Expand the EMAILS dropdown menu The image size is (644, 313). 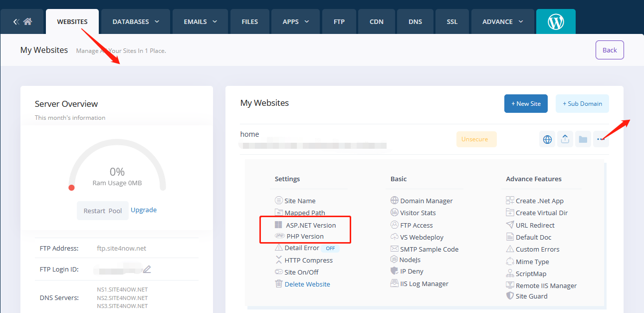coord(201,22)
